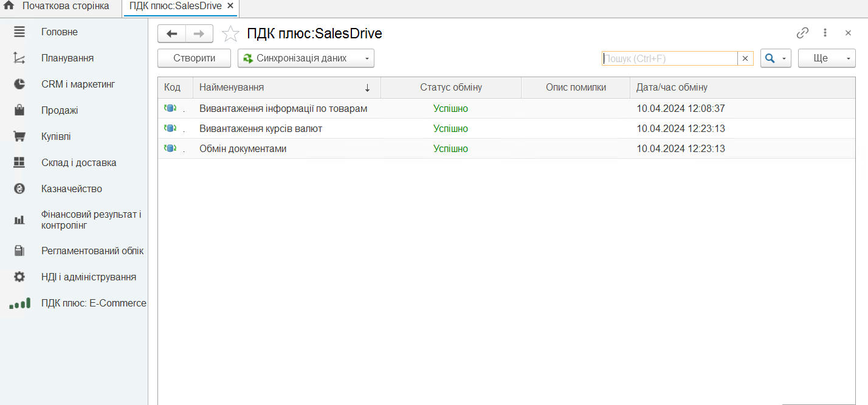Click the magnifier search icon button
Screen dimensions: 868x405
coord(770,58)
